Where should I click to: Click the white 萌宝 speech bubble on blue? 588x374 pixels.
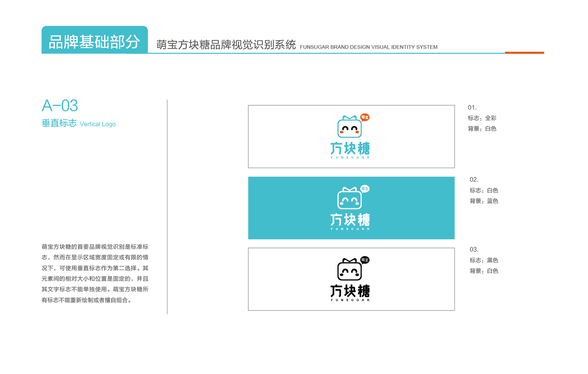click(x=365, y=188)
